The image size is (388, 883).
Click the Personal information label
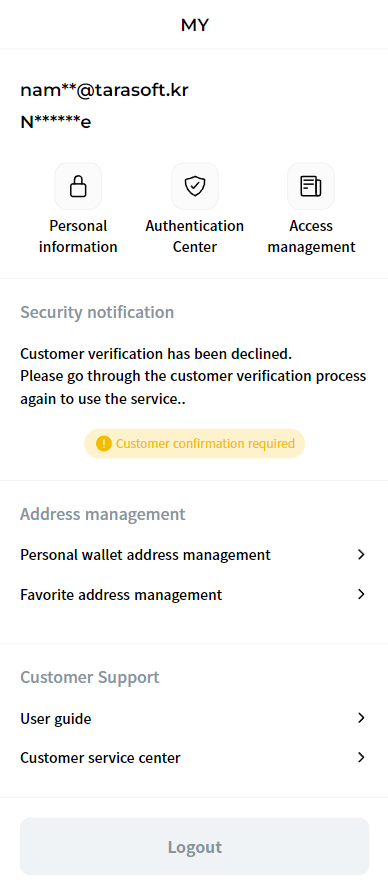tap(78, 237)
